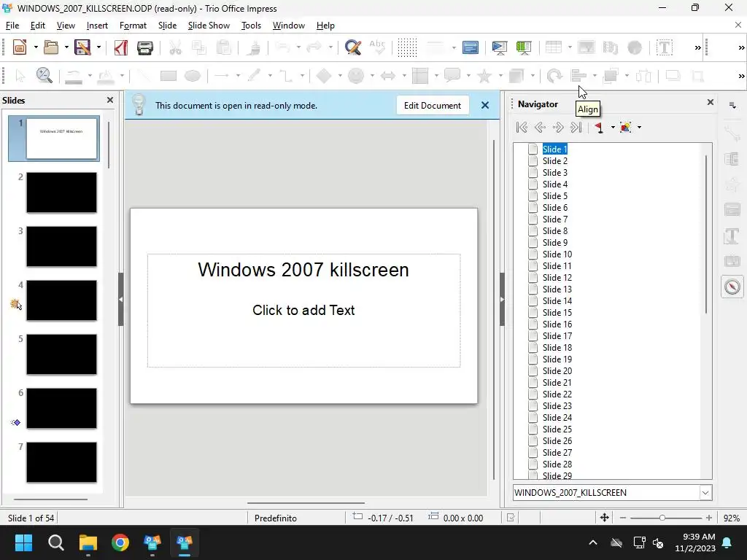The width and height of the screenshot is (747, 560).
Task: Start slideshow from current slide
Action: (524, 47)
